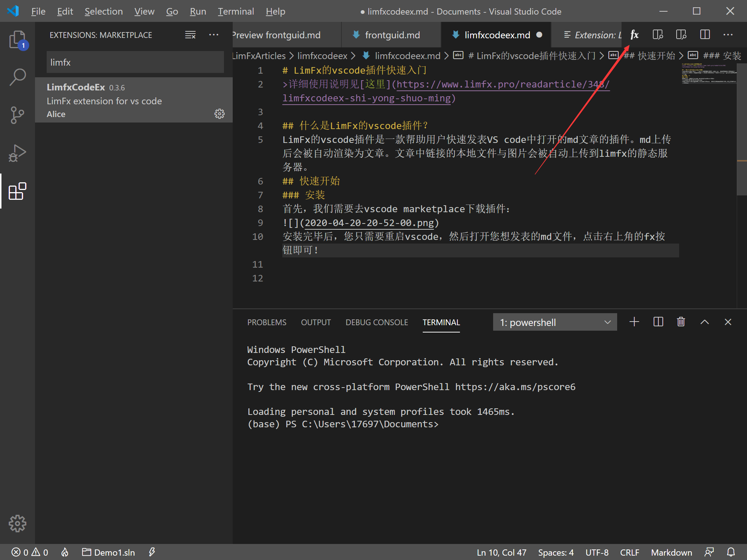
Task: Click the lightning bolt status bar icon
Action: (152, 552)
